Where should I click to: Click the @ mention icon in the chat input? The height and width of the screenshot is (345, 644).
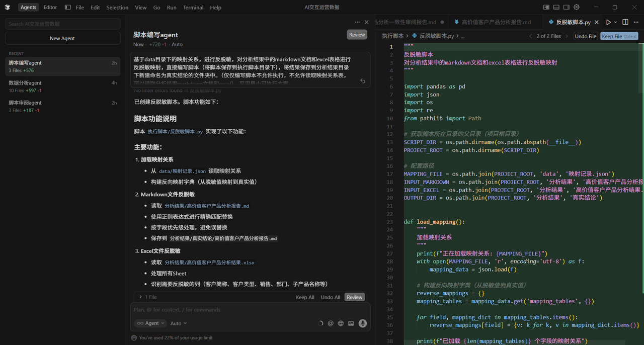(331, 323)
